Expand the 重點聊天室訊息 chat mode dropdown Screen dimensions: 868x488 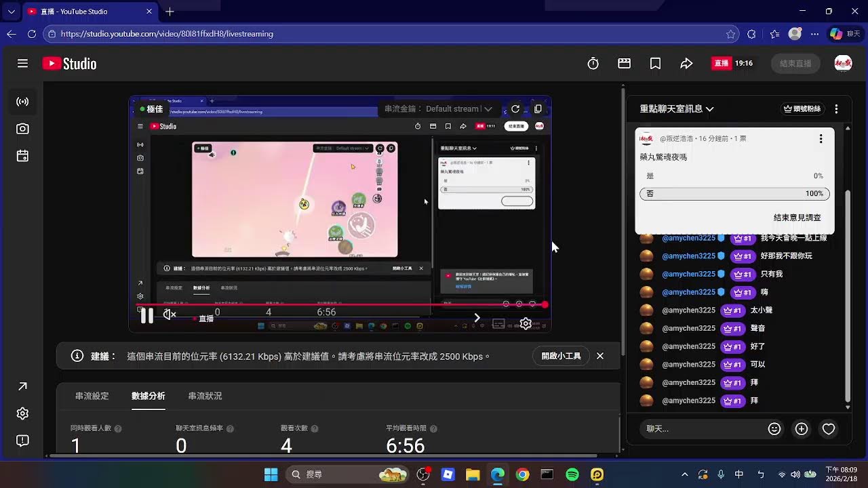point(677,108)
